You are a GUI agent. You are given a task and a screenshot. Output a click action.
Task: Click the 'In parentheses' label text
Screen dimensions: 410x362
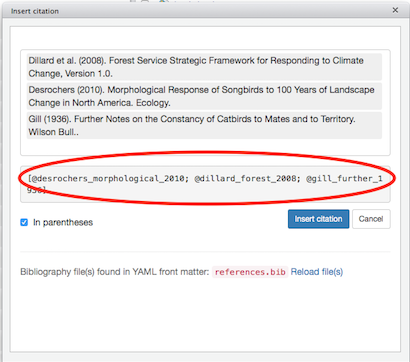tap(63, 223)
